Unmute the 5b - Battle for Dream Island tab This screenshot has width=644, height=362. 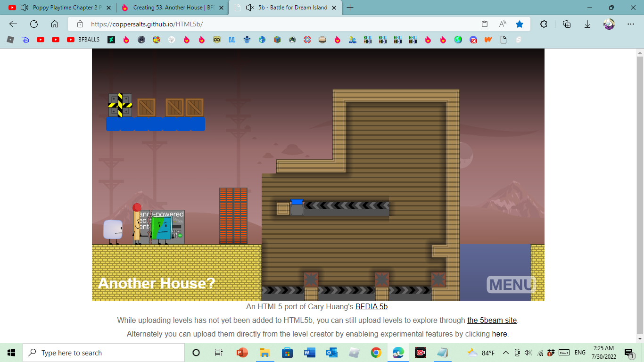pos(249,8)
